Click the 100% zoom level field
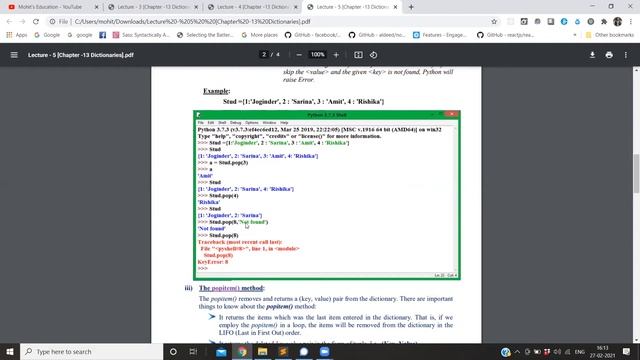This screenshot has height=360, width=640. click(317, 55)
